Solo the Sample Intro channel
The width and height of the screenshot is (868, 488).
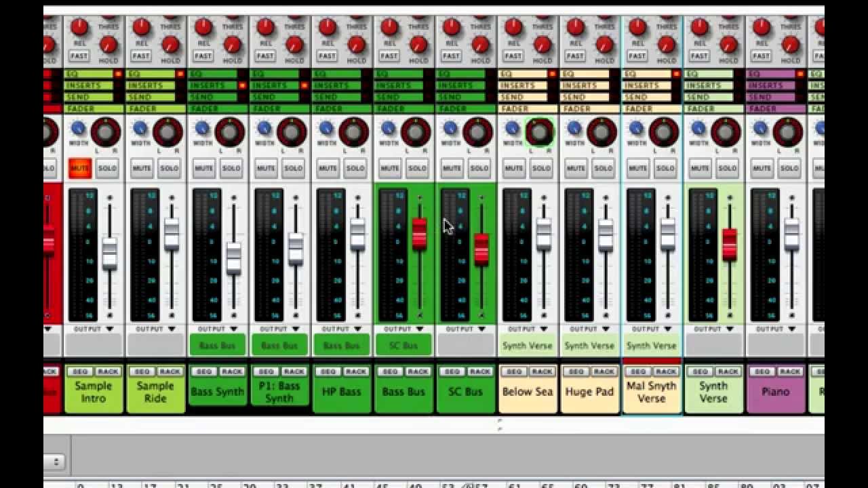pos(107,168)
